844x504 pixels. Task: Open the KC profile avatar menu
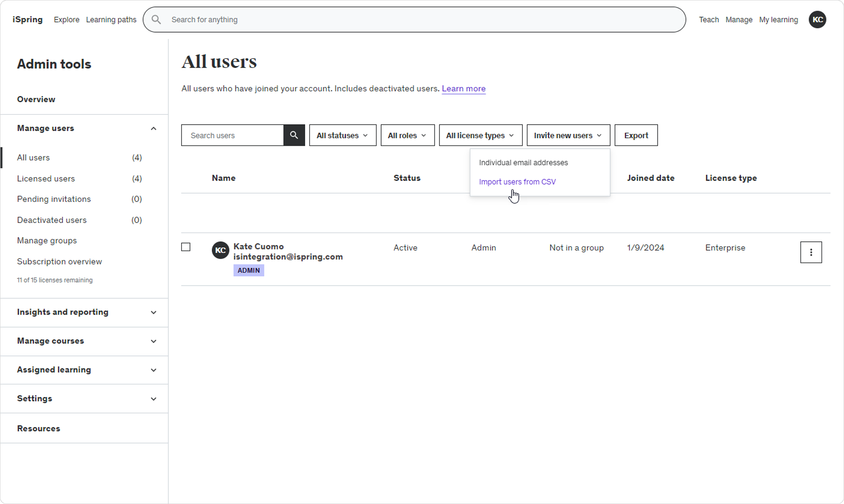click(x=817, y=20)
